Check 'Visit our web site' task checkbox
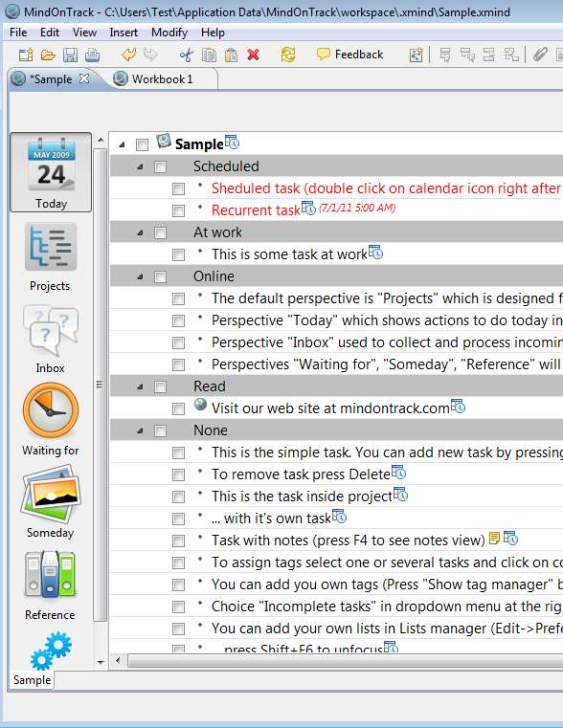Image resolution: width=563 pixels, height=728 pixels. coord(178,408)
